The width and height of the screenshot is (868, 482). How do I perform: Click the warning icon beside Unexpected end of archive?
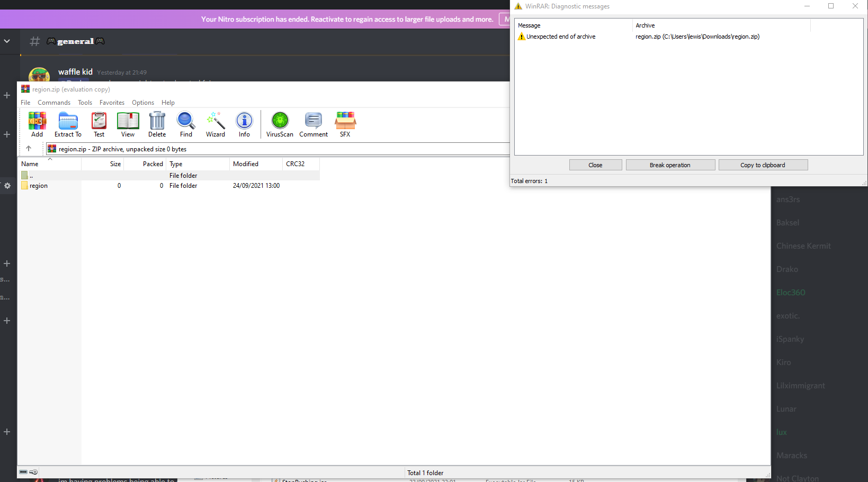click(521, 37)
